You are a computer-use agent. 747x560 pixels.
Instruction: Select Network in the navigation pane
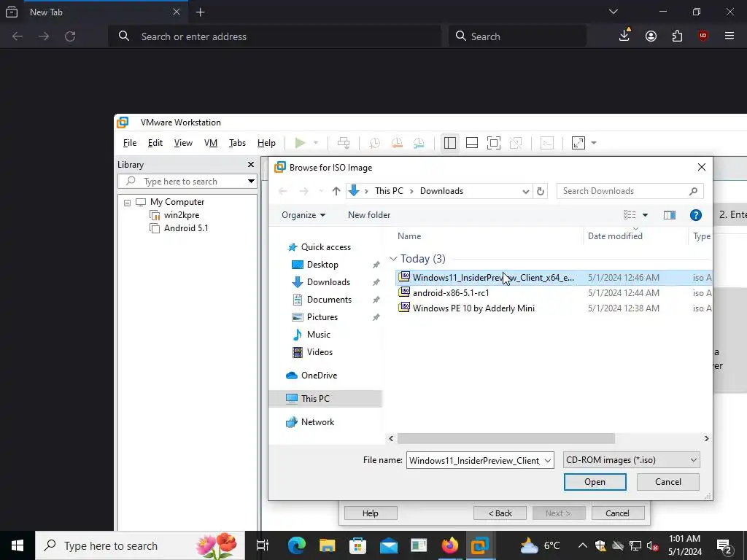(x=317, y=422)
